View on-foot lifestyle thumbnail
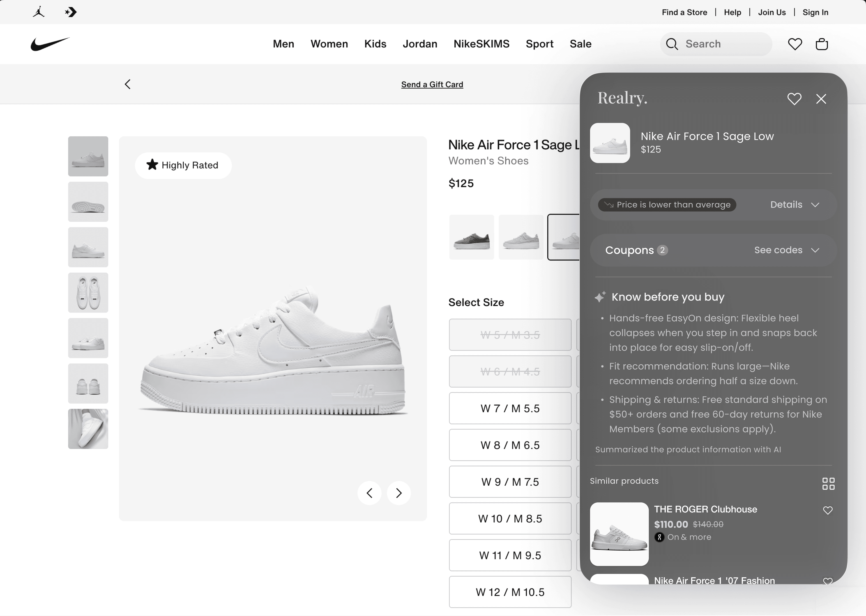Screen dimensions: 866x616 pyautogui.click(x=88, y=429)
